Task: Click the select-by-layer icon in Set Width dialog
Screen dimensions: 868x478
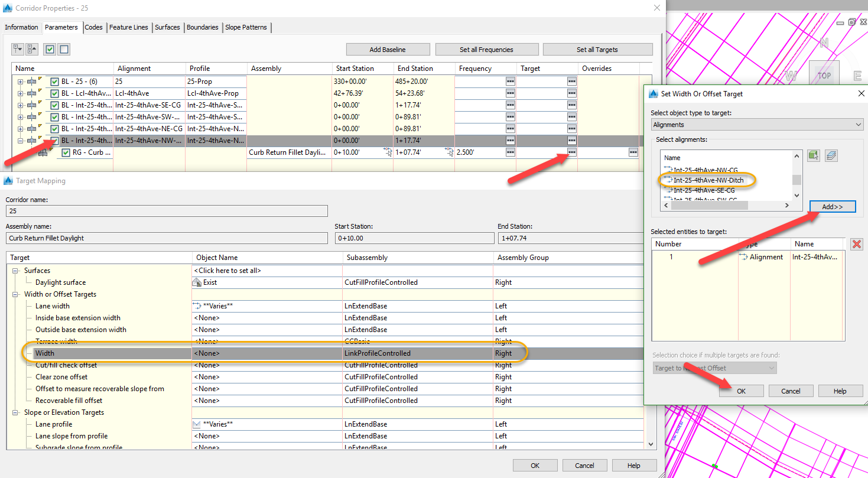Action: [832, 156]
